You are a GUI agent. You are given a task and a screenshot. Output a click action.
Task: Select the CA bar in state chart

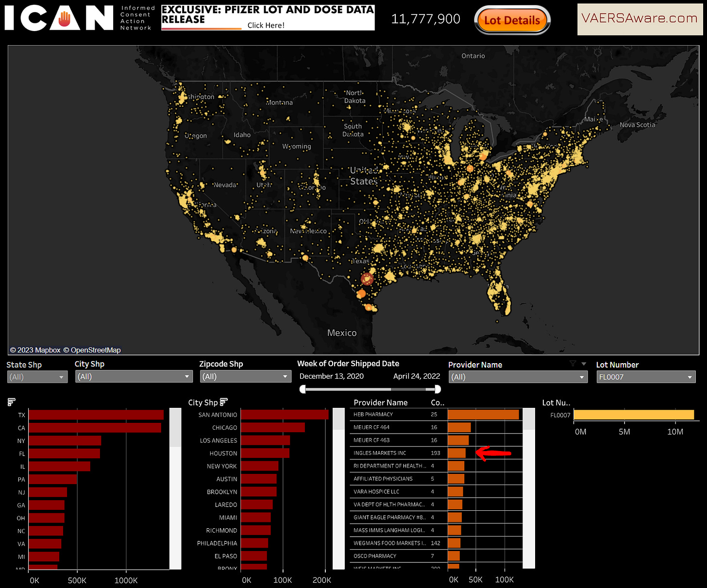95,428
